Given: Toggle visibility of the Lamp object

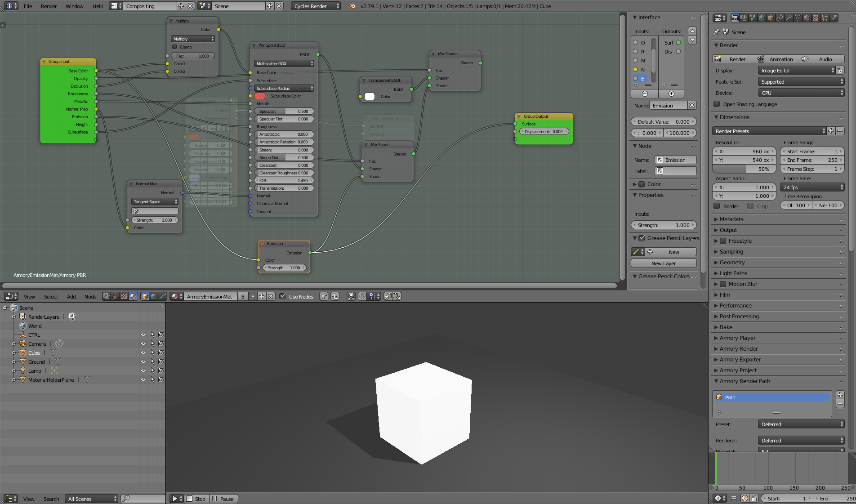Looking at the screenshot, I should click(x=143, y=371).
